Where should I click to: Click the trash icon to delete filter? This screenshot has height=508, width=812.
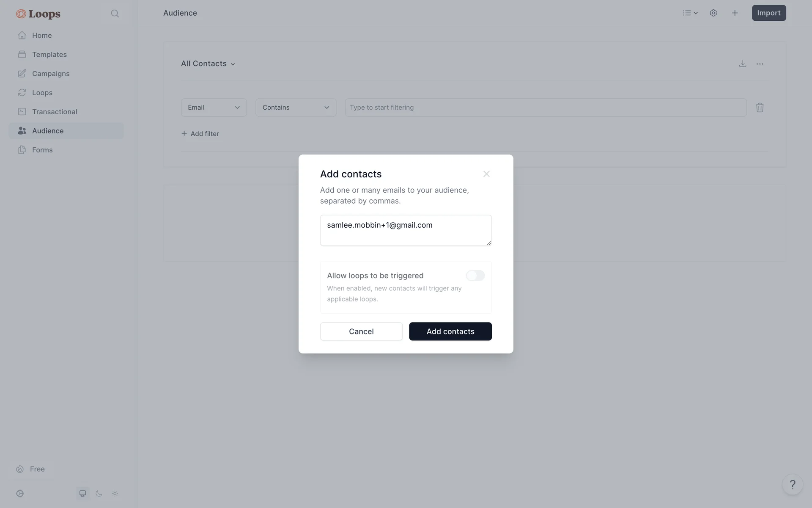760,108
